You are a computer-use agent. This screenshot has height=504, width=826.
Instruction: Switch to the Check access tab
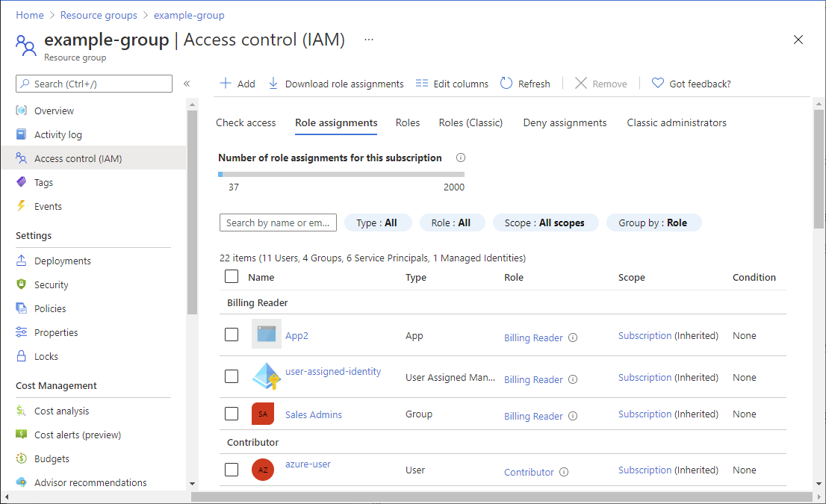246,122
